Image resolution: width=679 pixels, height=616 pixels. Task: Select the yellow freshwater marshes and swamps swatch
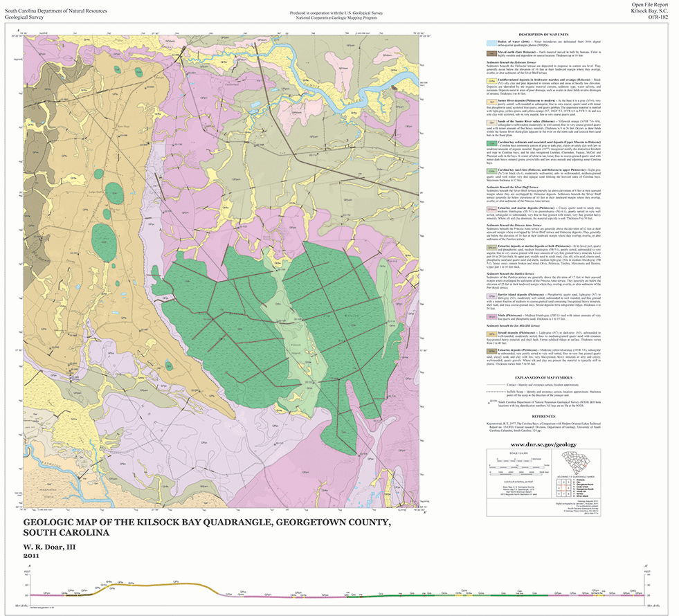491,80
